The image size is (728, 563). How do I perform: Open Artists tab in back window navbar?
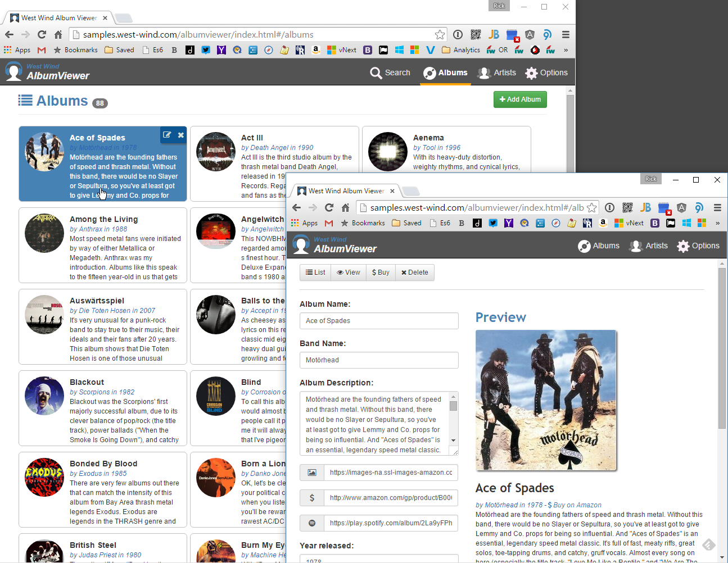click(496, 72)
